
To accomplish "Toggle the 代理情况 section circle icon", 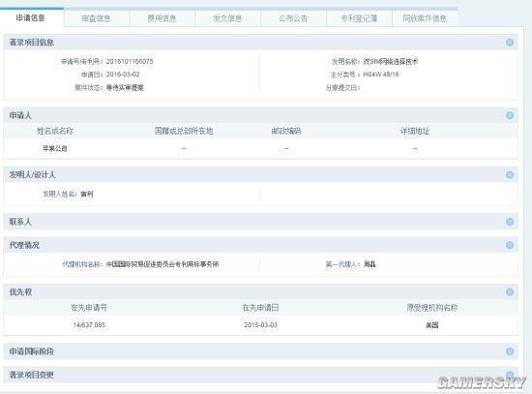I will (x=509, y=245).
